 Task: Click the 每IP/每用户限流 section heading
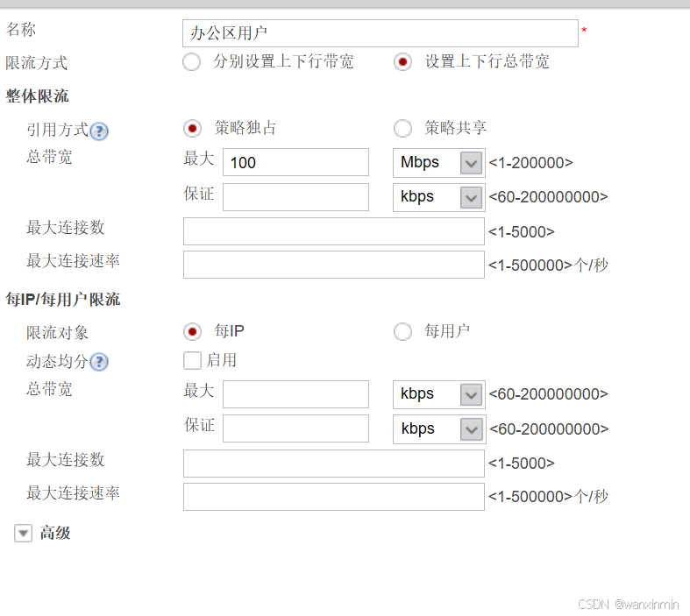click(x=62, y=300)
